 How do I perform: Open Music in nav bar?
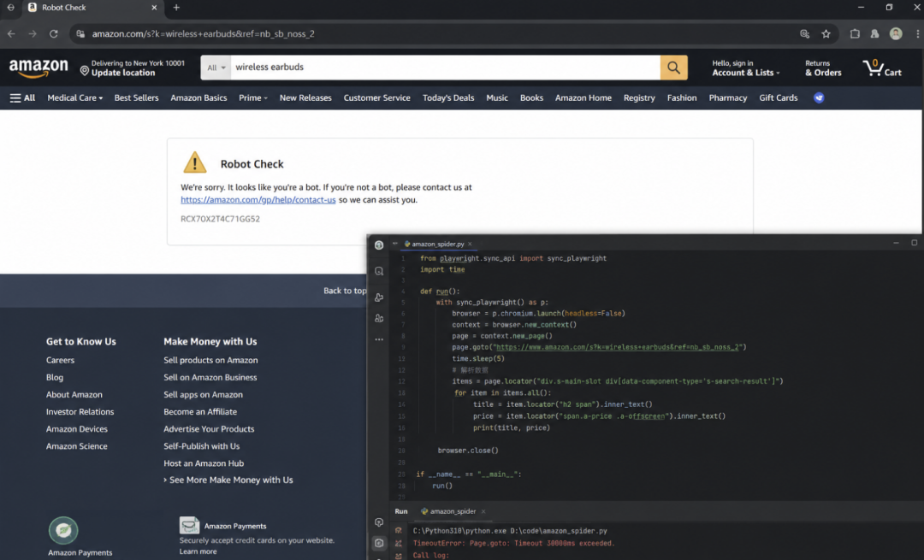click(497, 97)
